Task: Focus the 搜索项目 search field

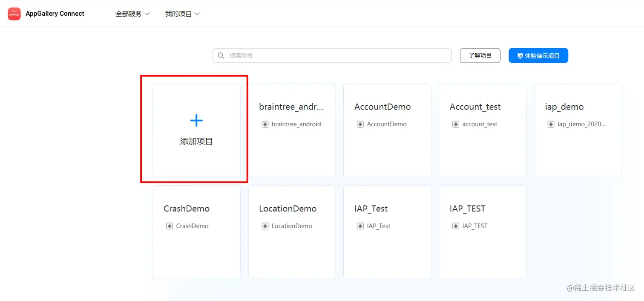Action: tap(332, 55)
